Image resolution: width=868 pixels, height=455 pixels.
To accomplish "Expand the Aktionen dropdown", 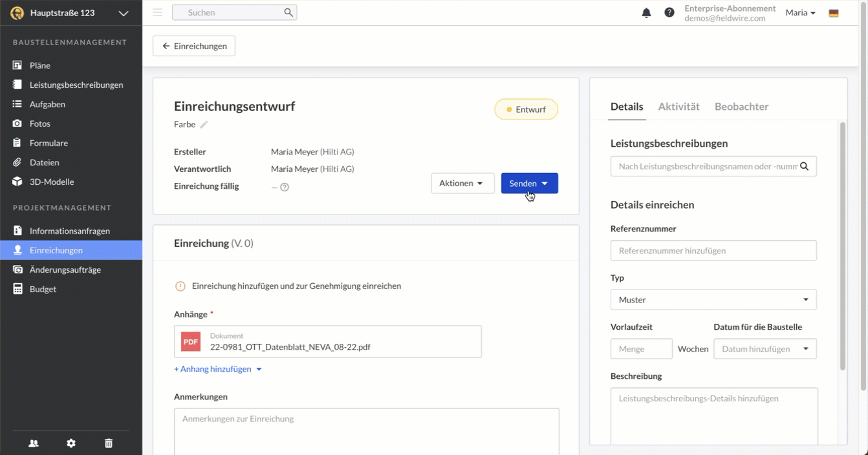I will 462,184.
